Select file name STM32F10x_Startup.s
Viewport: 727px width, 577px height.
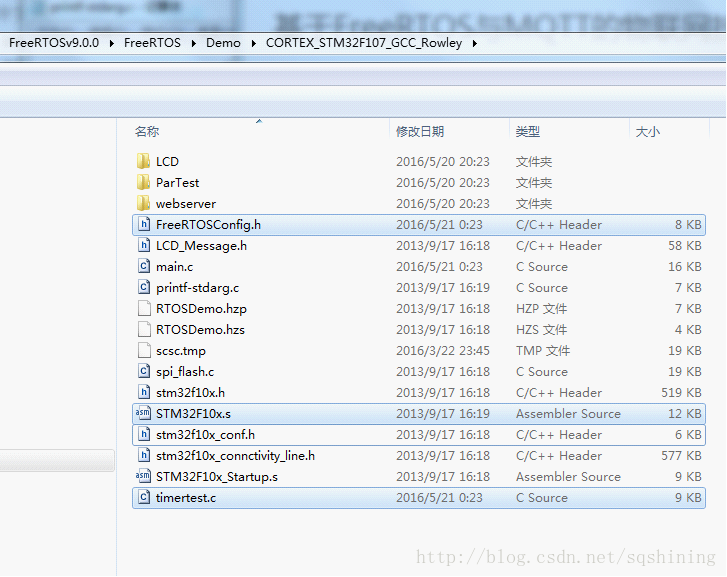pyautogui.click(x=217, y=476)
